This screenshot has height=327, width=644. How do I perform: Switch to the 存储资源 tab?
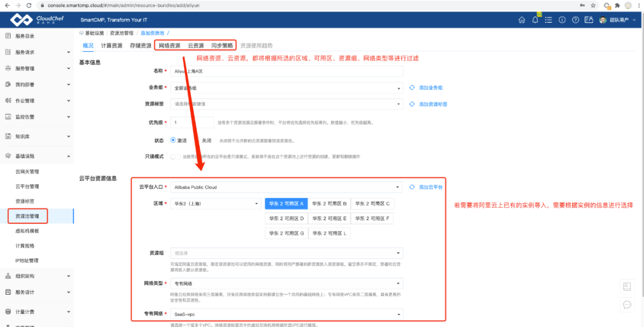point(141,45)
